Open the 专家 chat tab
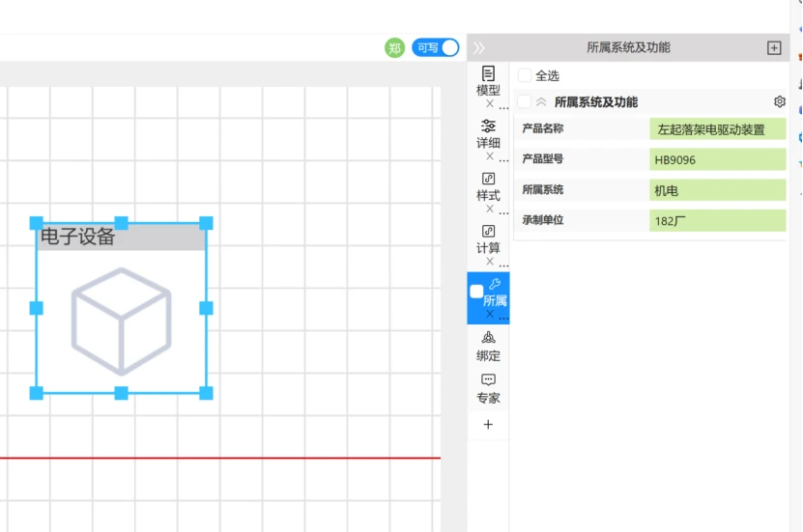The width and height of the screenshot is (803, 532). click(x=488, y=389)
